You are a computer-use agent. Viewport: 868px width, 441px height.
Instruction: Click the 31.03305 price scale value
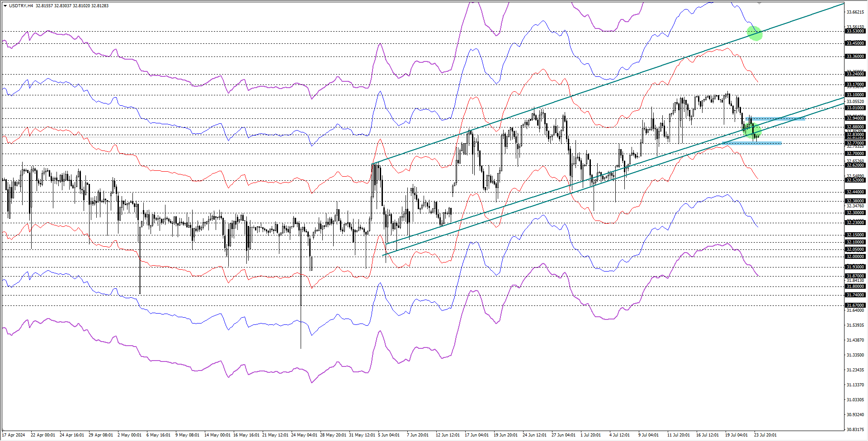(855, 400)
